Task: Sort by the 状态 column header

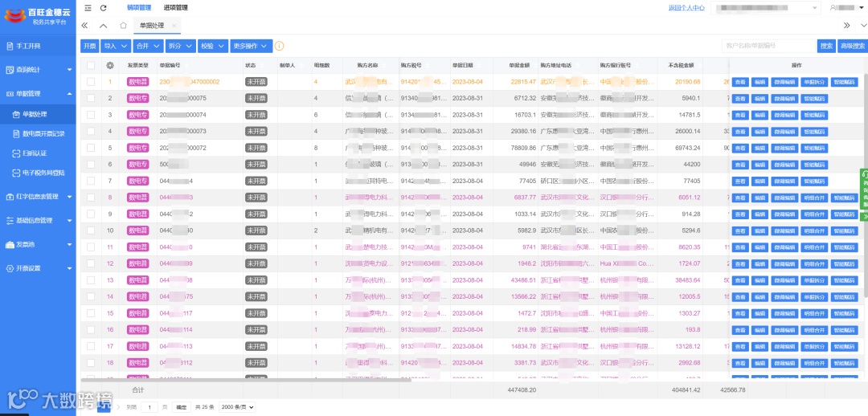Action: coord(250,65)
